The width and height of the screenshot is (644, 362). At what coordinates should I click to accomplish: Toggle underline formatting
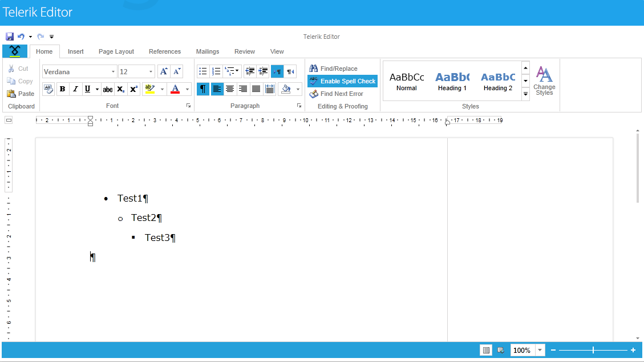87,89
